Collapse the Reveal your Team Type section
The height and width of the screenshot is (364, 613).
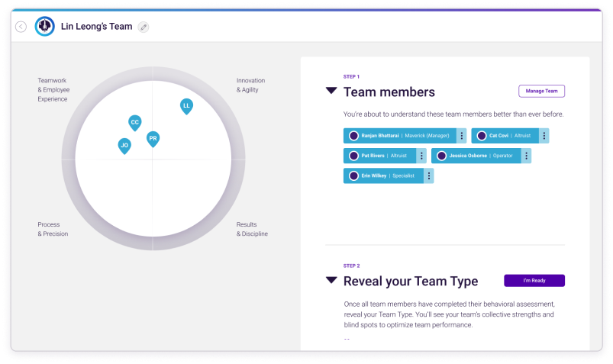click(x=331, y=280)
